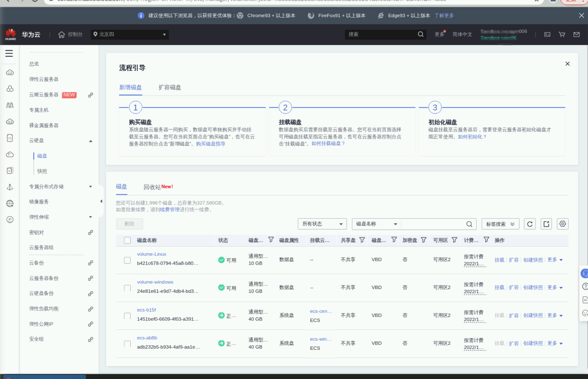
Task: Switch to the 新增磁盘 tab
Action: [130, 87]
